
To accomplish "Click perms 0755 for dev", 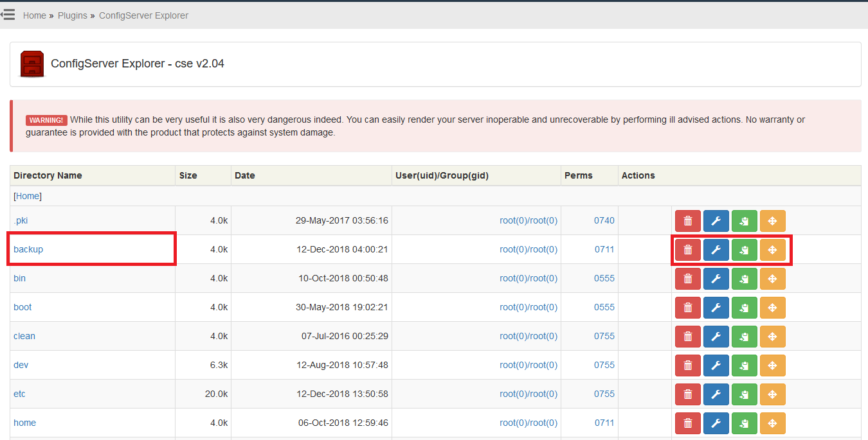I will point(604,365).
